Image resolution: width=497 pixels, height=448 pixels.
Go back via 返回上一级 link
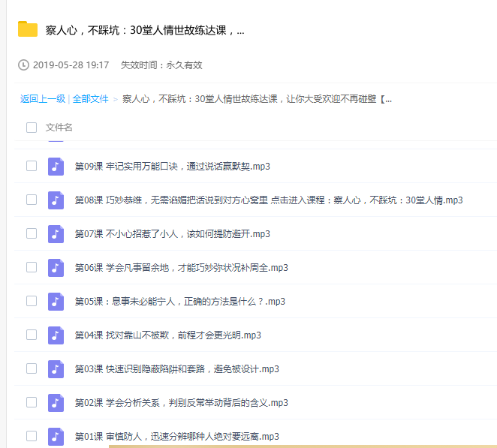coord(43,99)
